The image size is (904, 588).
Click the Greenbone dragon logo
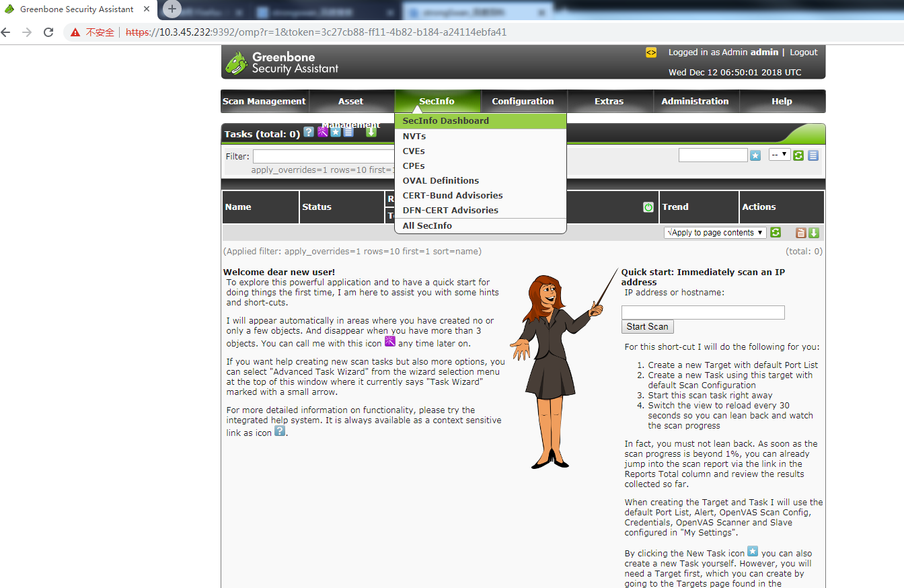click(237, 63)
